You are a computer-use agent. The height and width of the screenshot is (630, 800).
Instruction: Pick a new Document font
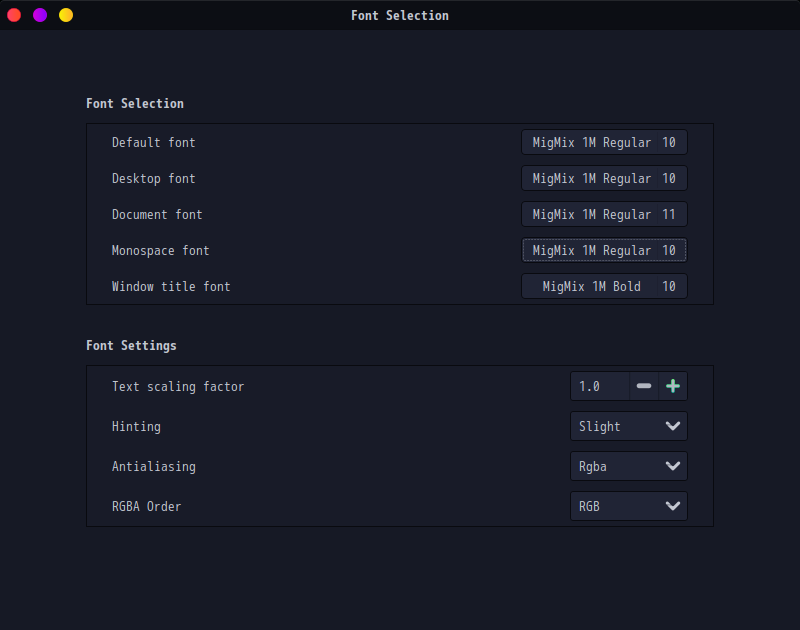point(604,214)
